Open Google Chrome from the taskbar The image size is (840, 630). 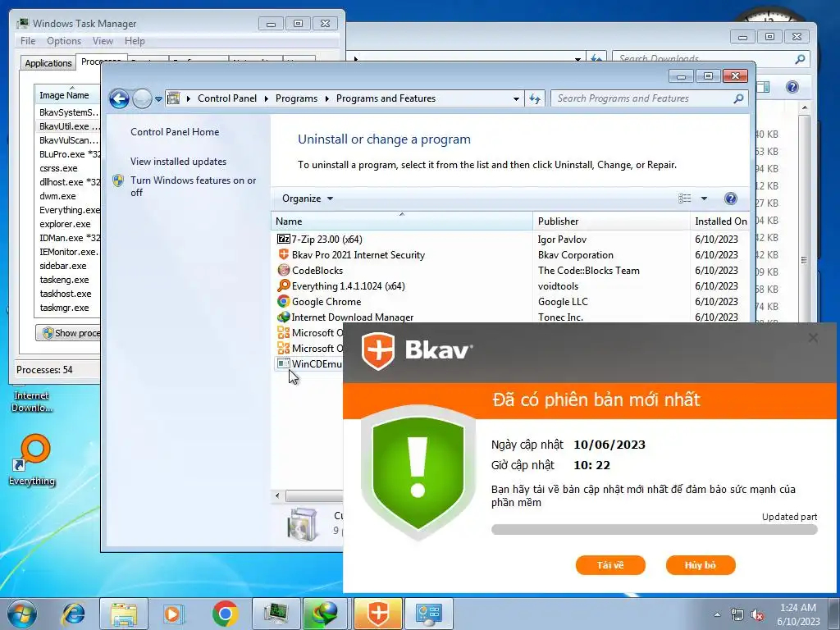(x=225, y=614)
